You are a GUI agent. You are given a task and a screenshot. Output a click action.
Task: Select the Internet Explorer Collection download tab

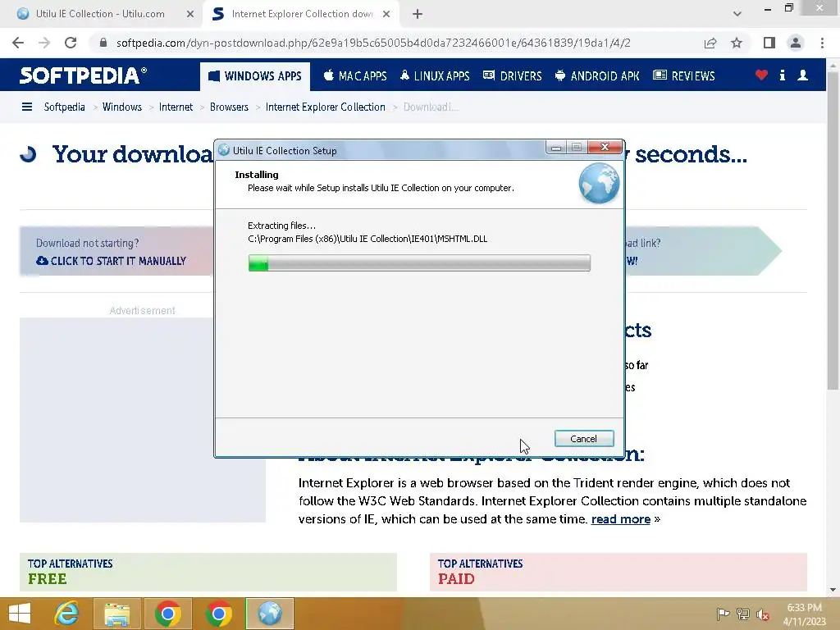(302, 14)
